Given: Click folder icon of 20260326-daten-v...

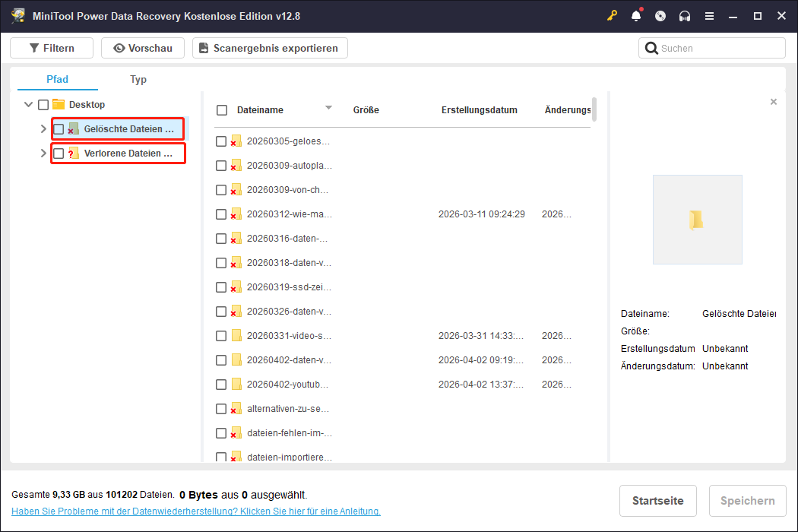Looking at the screenshot, I should [236, 311].
